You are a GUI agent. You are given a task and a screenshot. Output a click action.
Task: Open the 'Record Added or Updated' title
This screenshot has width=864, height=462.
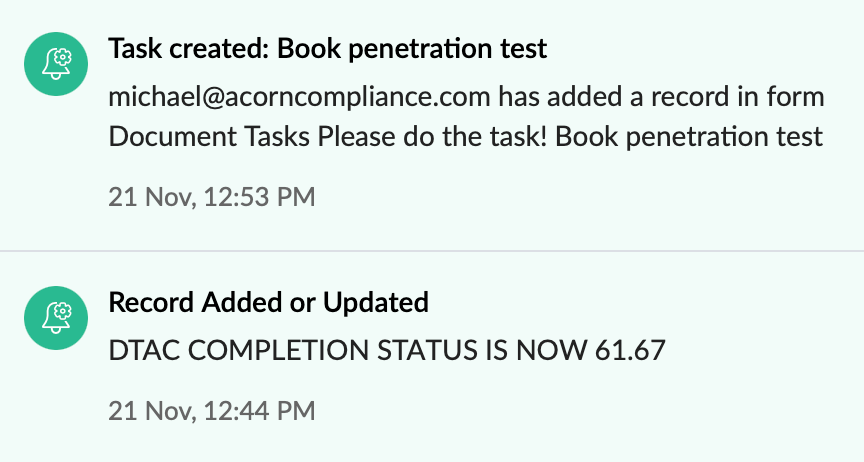pos(268,301)
